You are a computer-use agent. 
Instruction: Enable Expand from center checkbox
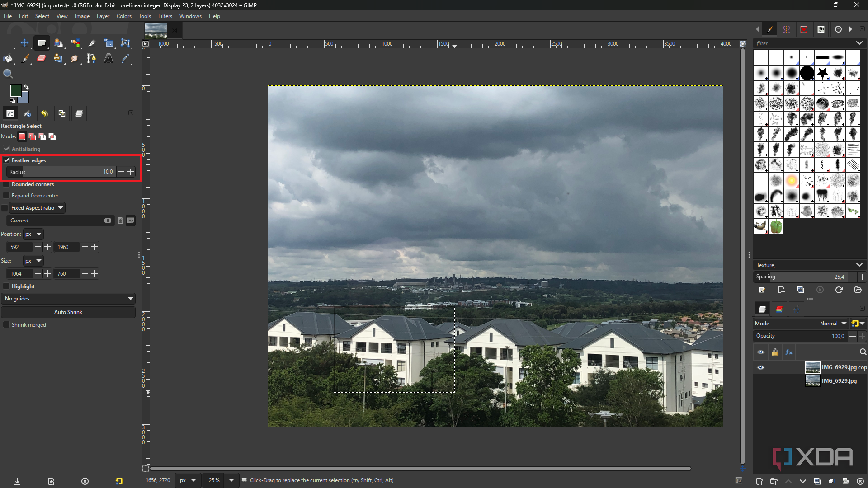pos(6,196)
